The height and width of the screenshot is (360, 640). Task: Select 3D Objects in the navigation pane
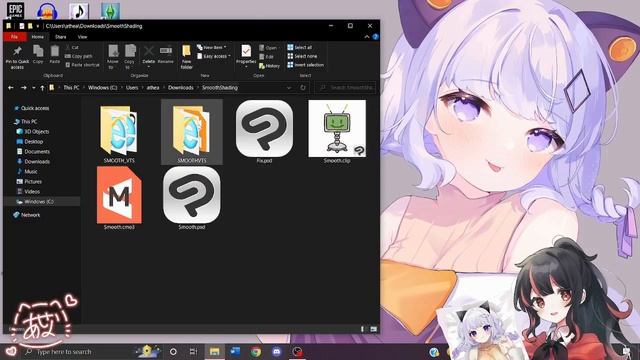[x=33, y=131]
